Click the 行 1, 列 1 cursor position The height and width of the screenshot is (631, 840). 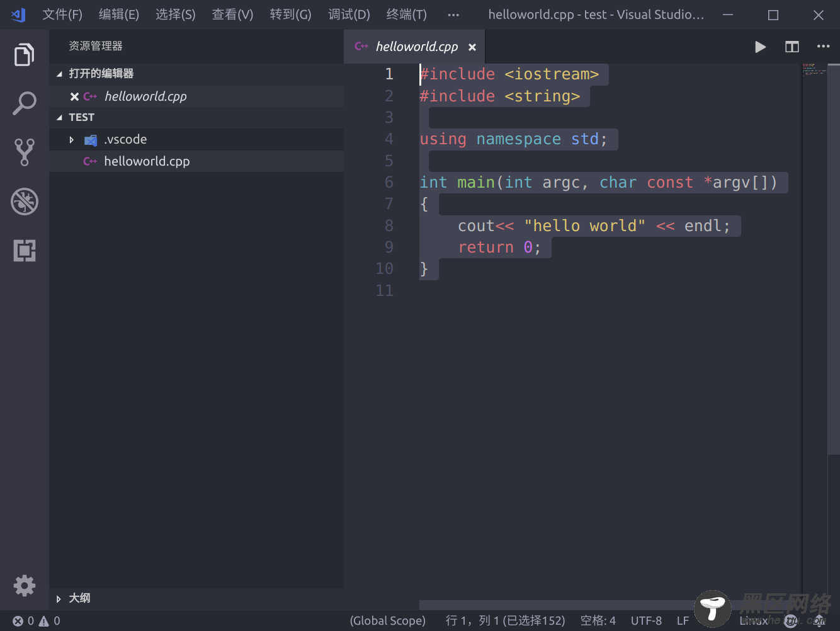505,621
